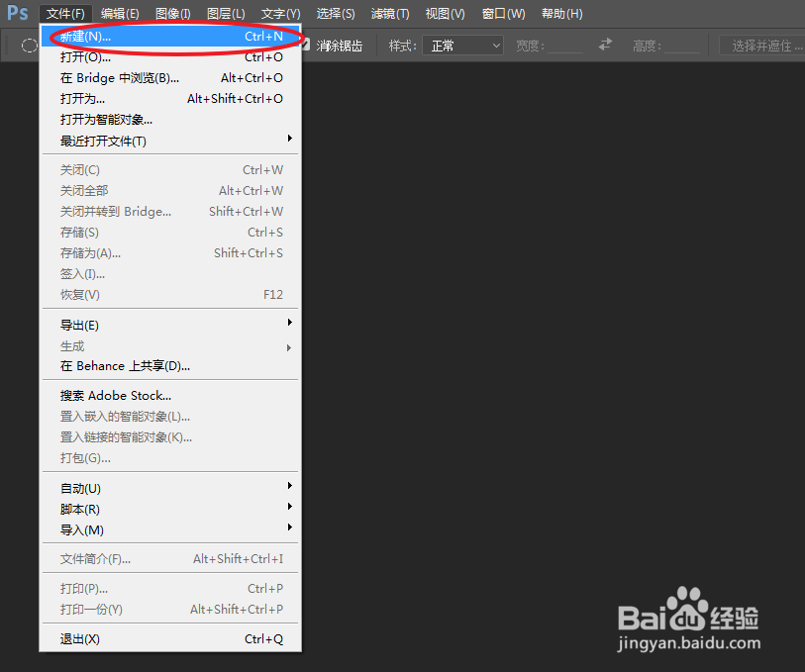The height and width of the screenshot is (672, 805).
Task: Click the 宽度 width input field
Action: (569, 45)
